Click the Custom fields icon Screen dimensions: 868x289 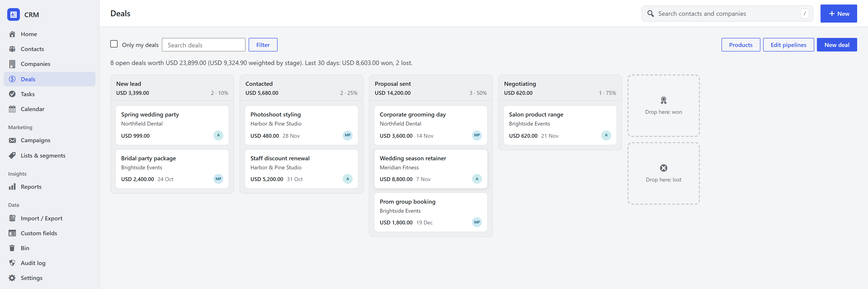point(12,233)
